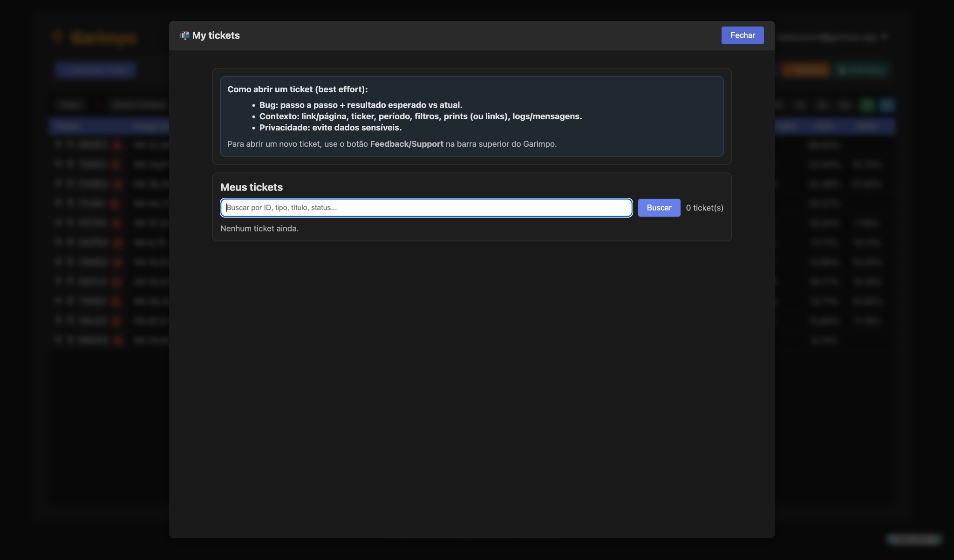Click the small blue square icon in background
This screenshot has height=560, width=954.
[x=886, y=105]
